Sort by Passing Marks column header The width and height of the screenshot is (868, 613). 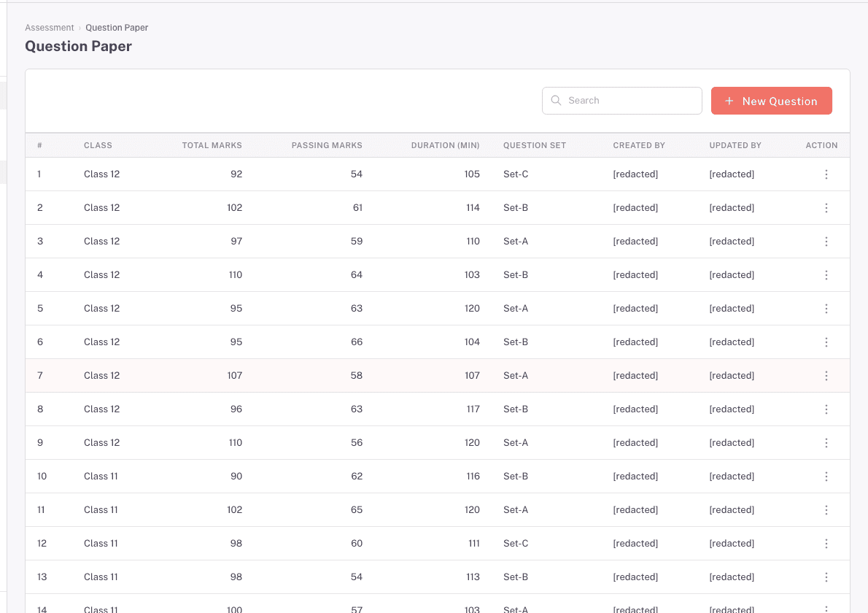[x=327, y=145]
